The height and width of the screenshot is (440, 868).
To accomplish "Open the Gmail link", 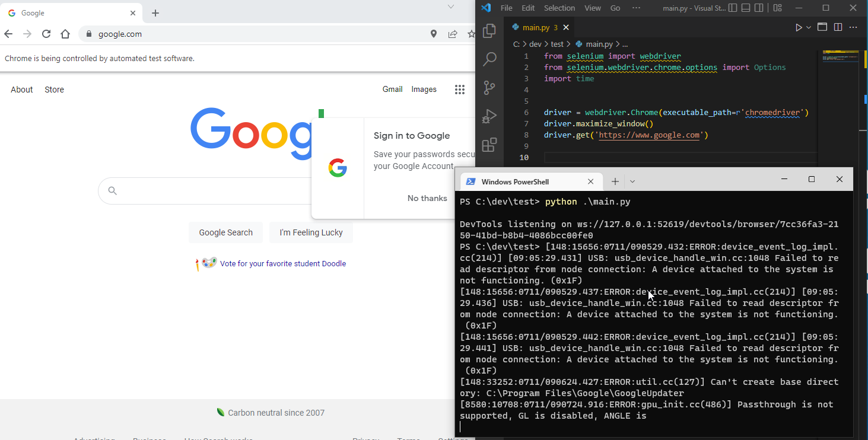I will coord(393,90).
